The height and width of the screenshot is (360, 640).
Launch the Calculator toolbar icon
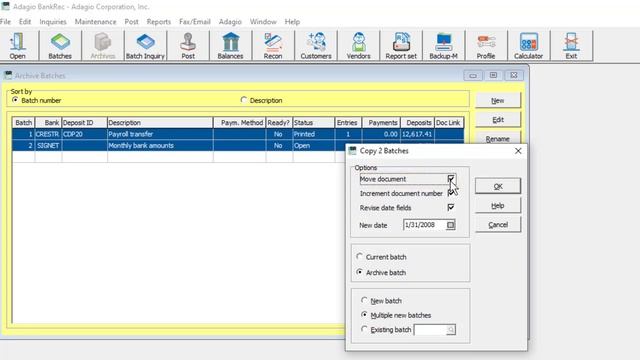pyautogui.click(x=528, y=46)
